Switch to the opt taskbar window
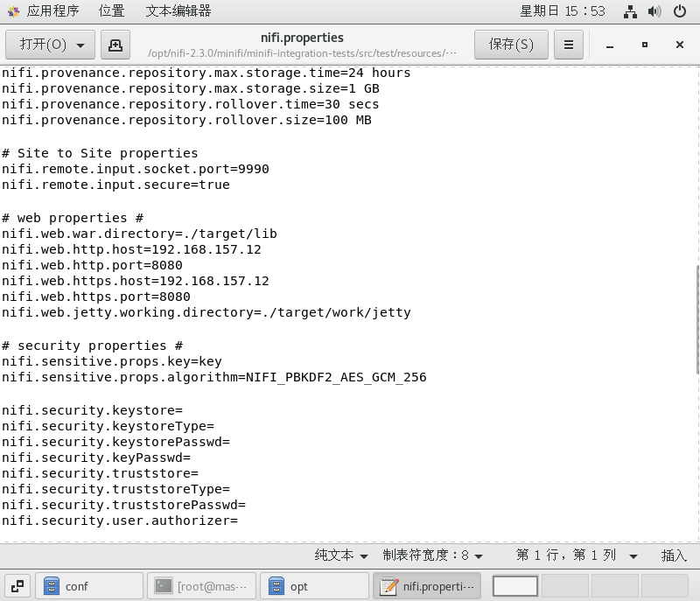 pos(314,586)
